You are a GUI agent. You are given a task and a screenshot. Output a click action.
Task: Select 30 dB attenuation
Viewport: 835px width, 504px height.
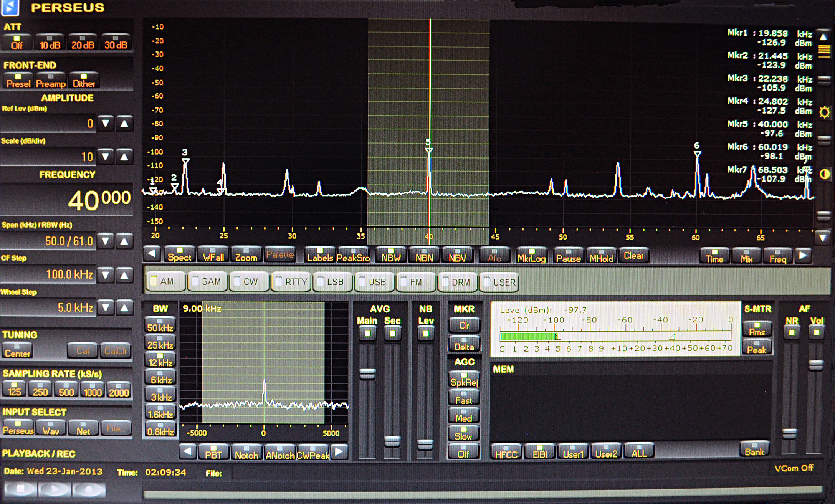[116, 43]
